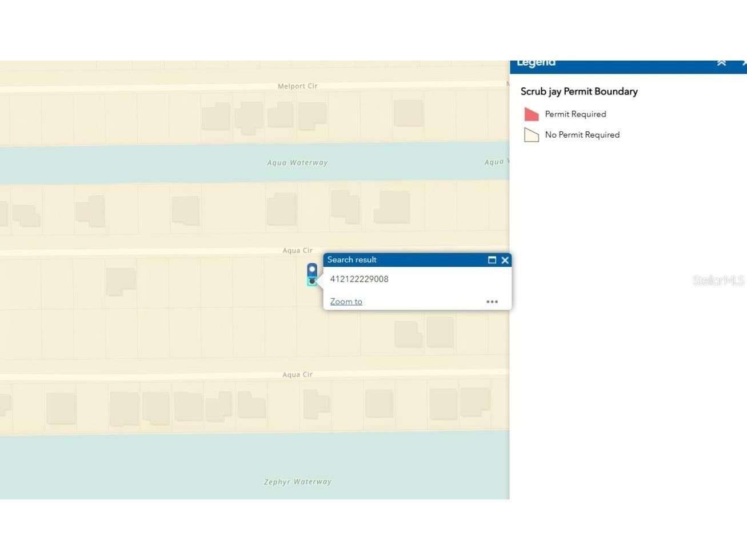747x560 pixels.
Task: Click Scrub jay Permit Boundary layer title
Action: tap(578, 91)
